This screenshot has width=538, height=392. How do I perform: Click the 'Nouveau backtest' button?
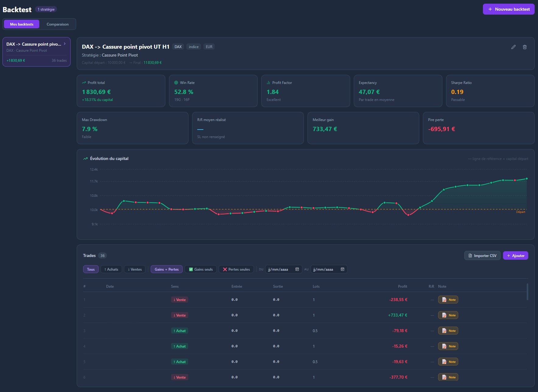(x=508, y=9)
